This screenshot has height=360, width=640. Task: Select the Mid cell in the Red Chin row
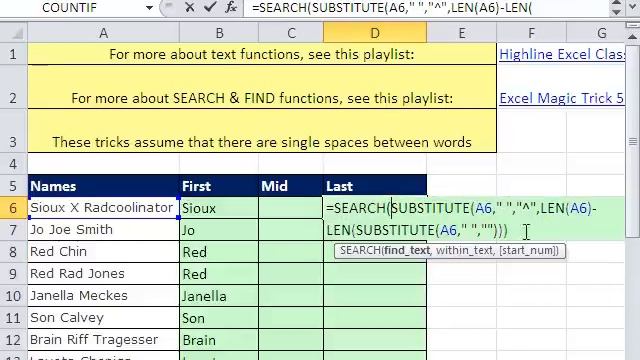point(291,252)
